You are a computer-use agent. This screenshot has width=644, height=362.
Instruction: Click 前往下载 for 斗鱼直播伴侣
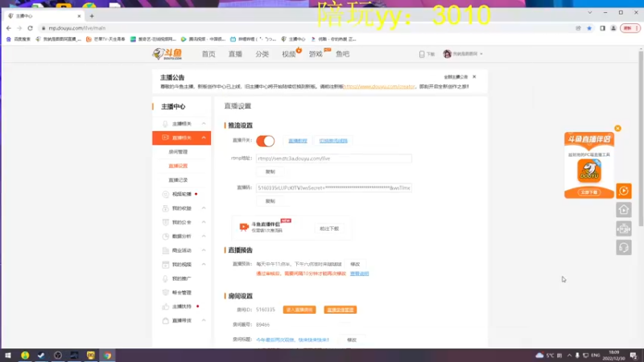[x=329, y=228]
